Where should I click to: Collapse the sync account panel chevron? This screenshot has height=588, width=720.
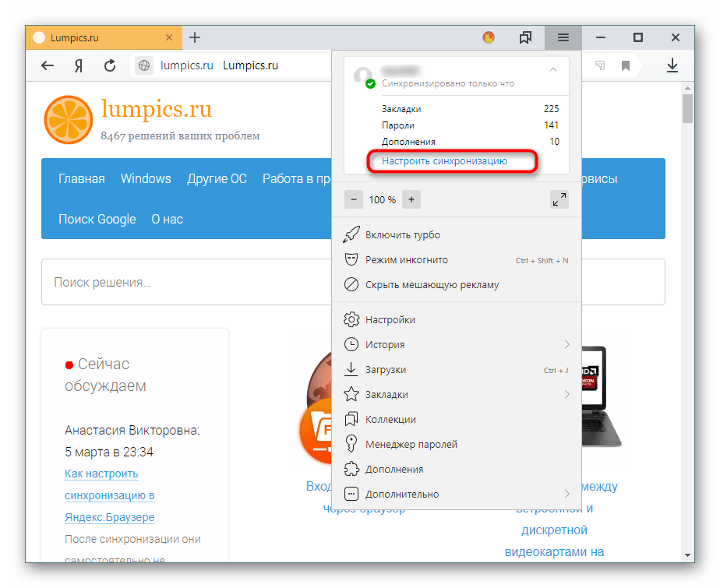tap(553, 70)
